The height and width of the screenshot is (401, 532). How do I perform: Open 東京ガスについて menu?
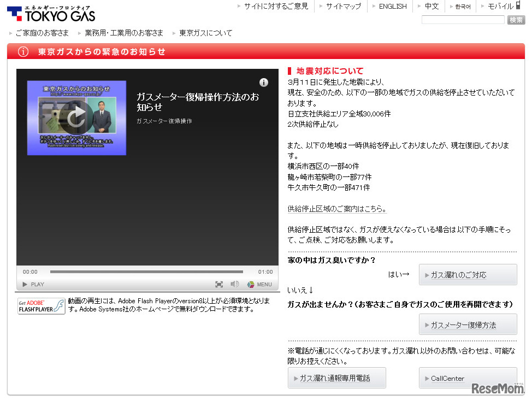(205, 33)
